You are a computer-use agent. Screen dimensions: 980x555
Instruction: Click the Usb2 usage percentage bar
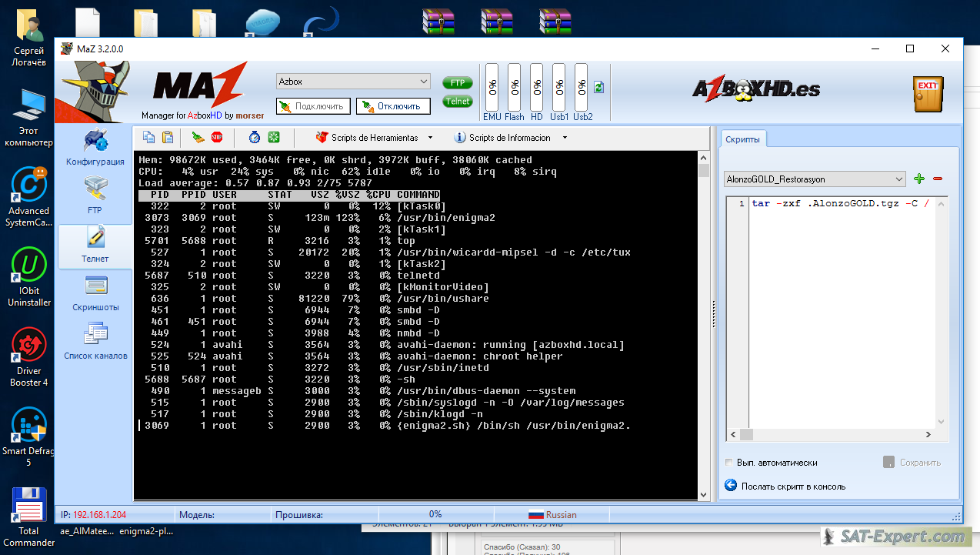click(x=581, y=88)
